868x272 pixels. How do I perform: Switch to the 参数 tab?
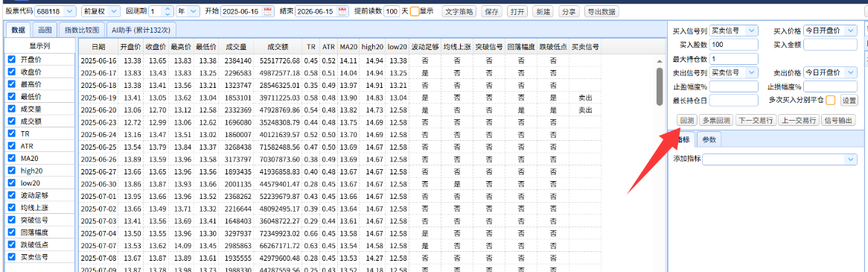[709, 139]
